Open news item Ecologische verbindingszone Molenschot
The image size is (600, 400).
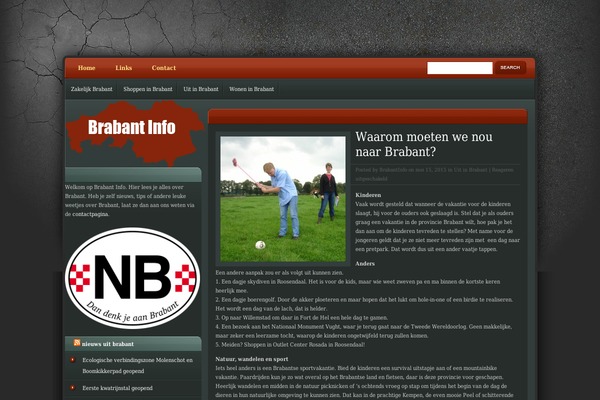pos(137,366)
